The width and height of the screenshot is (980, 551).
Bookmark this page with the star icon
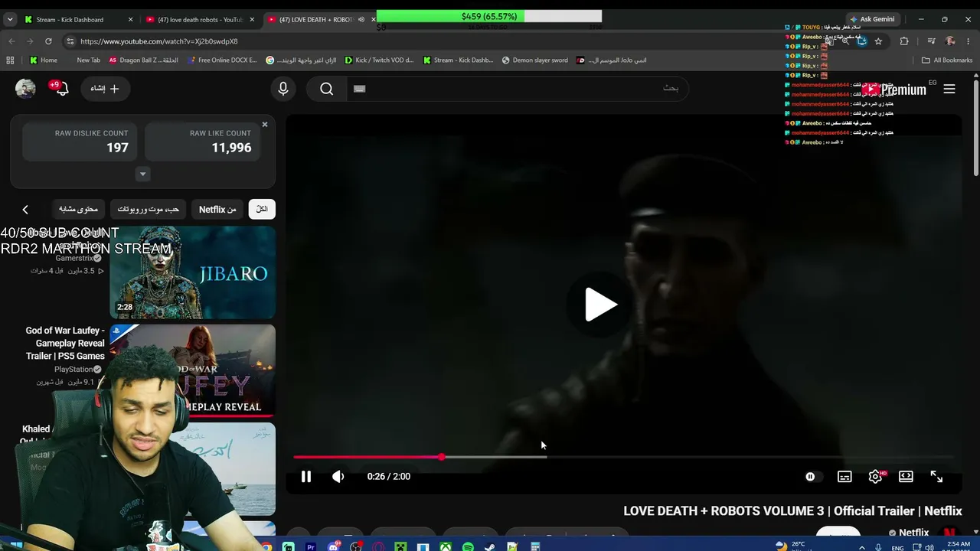878,41
